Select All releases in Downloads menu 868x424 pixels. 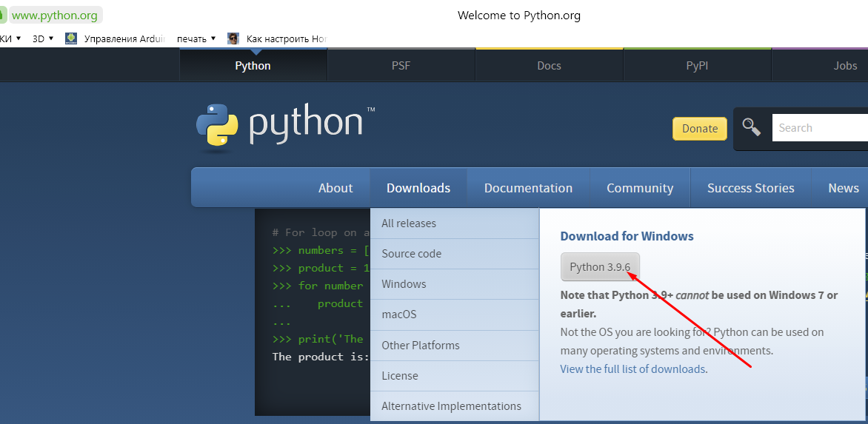click(x=455, y=223)
